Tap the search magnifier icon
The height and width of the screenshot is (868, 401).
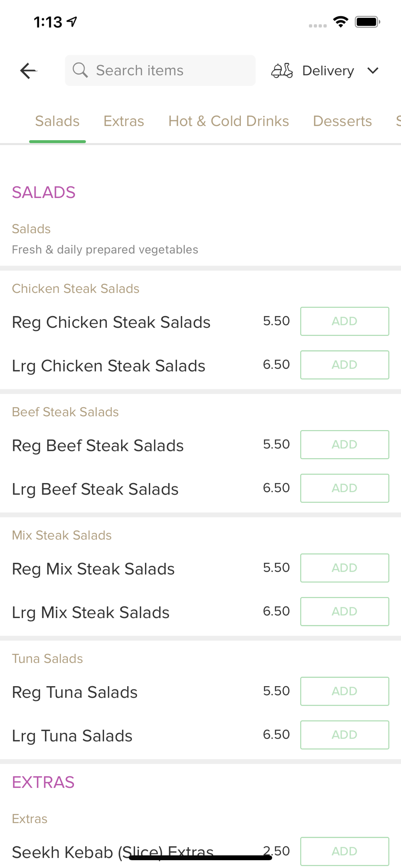[x=80, y=70]
